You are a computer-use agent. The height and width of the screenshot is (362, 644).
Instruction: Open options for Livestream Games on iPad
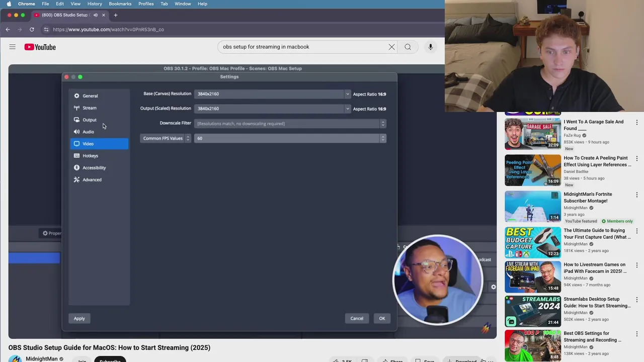pos(636,265)
